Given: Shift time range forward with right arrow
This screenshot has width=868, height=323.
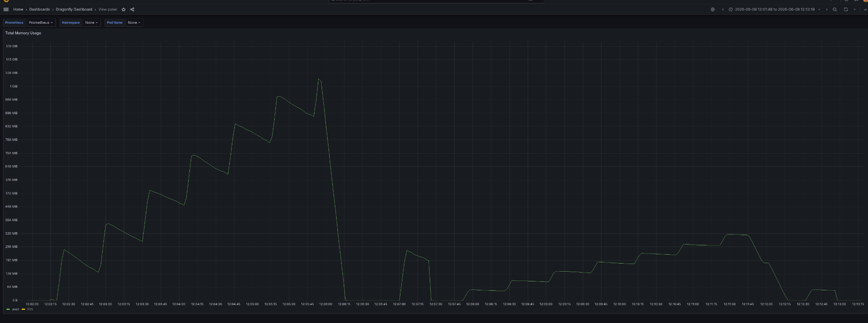Looking at the screenshot, I should point(826,9).
